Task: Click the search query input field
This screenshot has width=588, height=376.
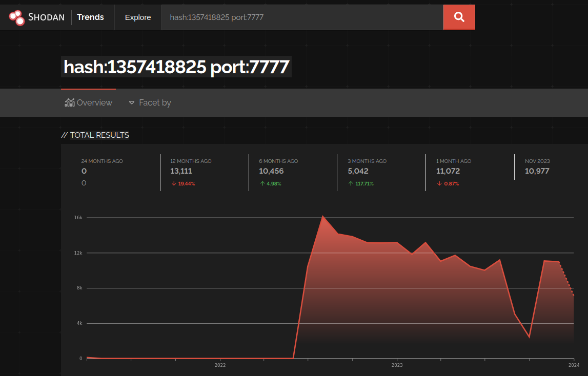Action: [302, 17]
